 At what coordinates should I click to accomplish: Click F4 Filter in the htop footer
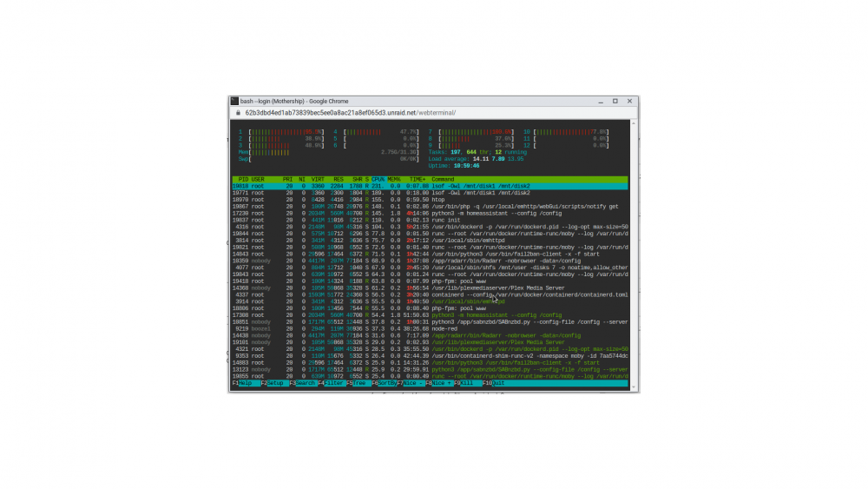pos(332,383)
